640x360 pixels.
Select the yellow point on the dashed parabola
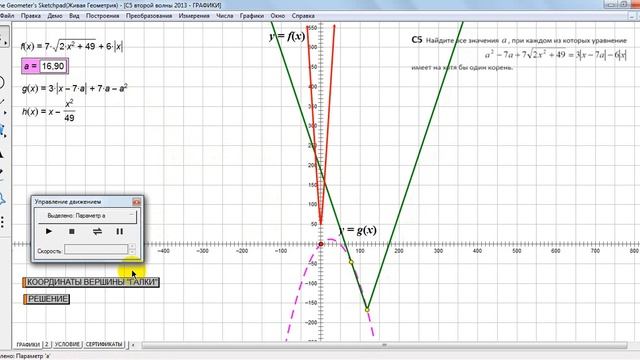tap(351, 262)
